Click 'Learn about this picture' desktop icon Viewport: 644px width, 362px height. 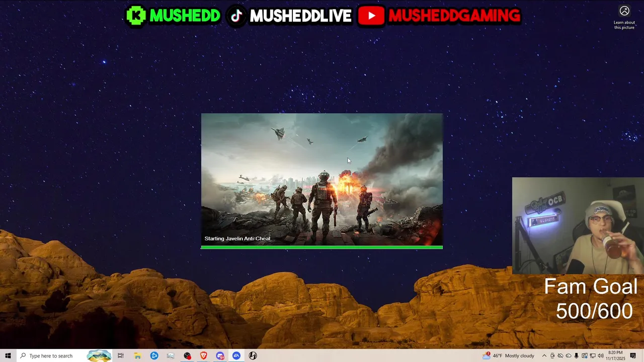coord(624,18)
